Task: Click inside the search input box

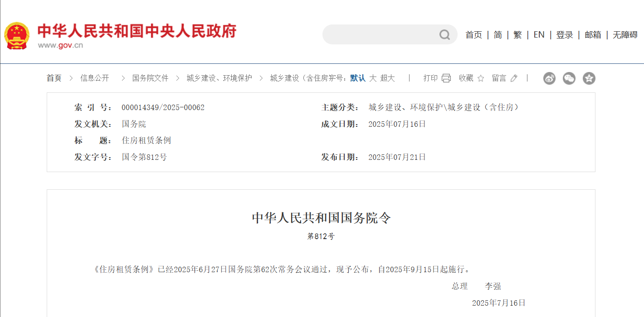Action: coord(385,34)
